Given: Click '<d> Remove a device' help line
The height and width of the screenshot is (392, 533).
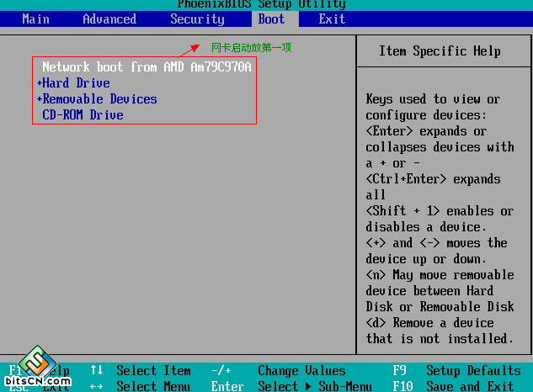Looking at the screenshot, I should [x=429, y=323].
